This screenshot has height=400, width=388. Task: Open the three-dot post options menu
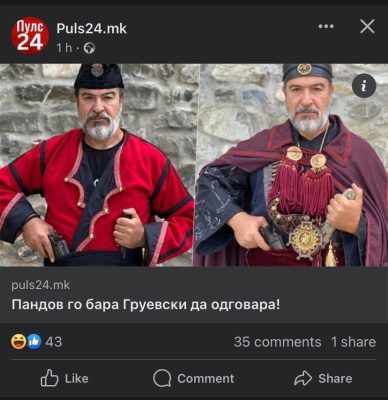click(x=326, y=26)
